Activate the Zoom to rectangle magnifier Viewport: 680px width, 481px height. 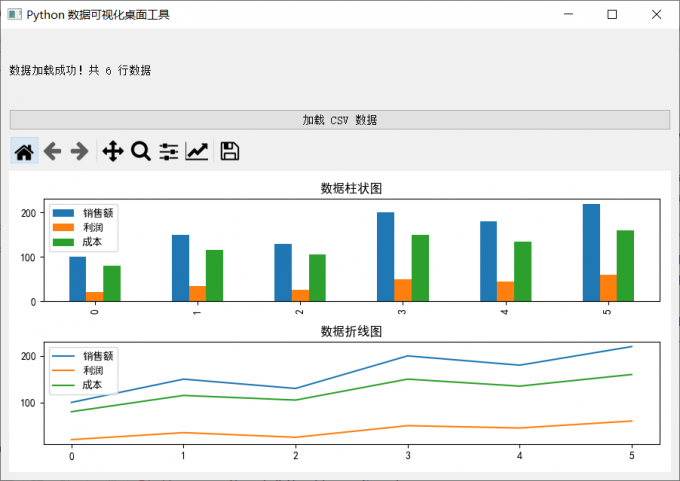click(x=141, y=151)
